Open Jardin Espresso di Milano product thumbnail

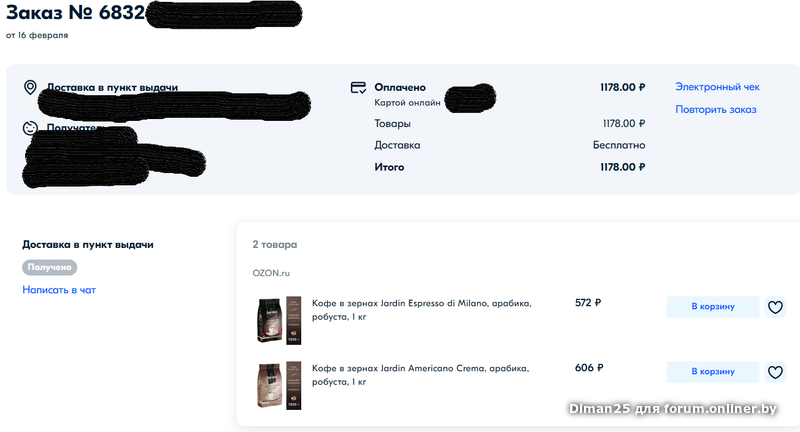click(x=279, y=320)
